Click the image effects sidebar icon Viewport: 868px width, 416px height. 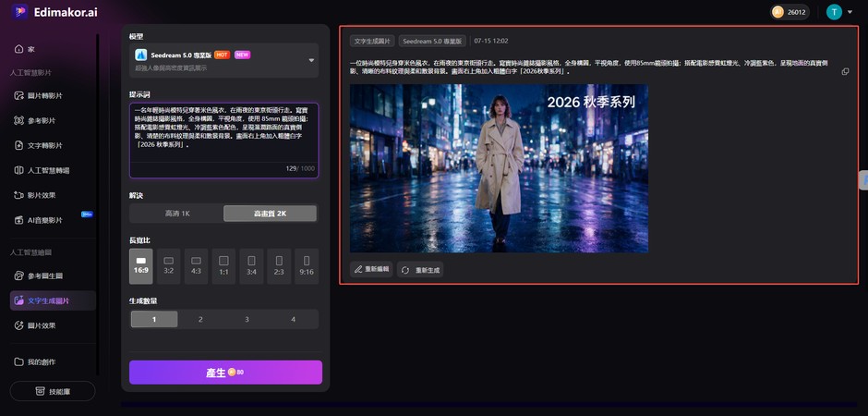pos(18,325)
